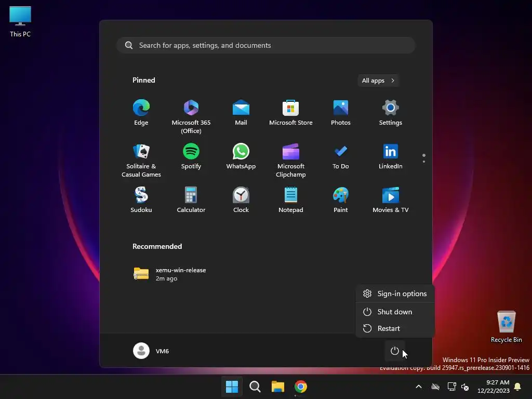Click the search box for apps and settings
The image size is (532, 399).
pyautogui.click(x=265, y=46)
